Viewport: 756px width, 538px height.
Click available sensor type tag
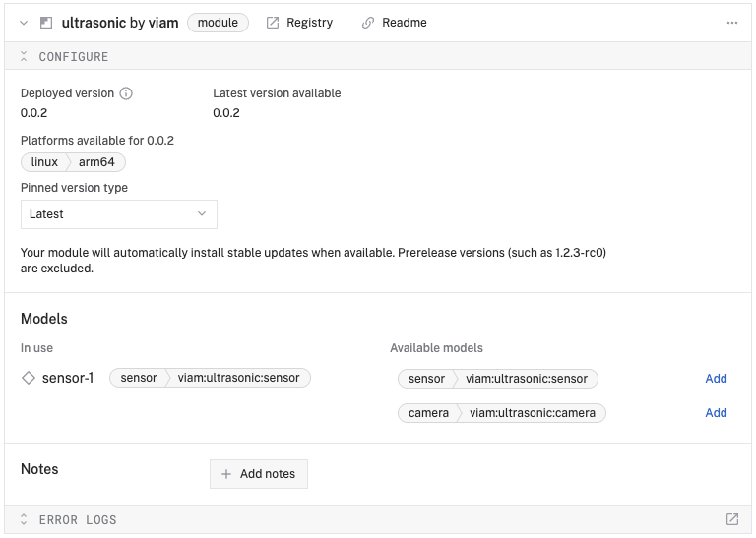(x=426, y=379)
